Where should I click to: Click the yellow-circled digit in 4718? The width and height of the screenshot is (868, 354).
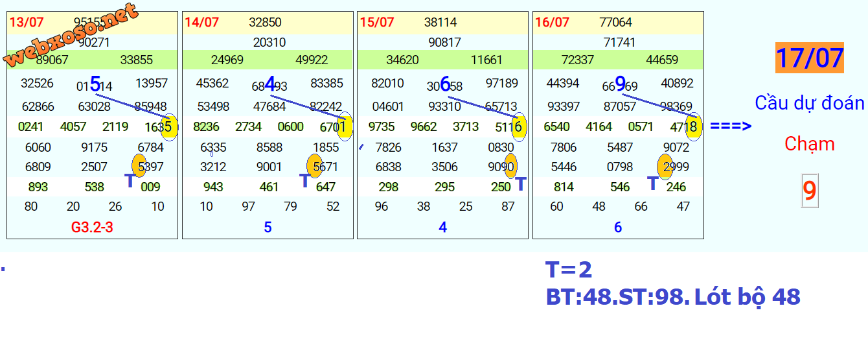point(694,126)
